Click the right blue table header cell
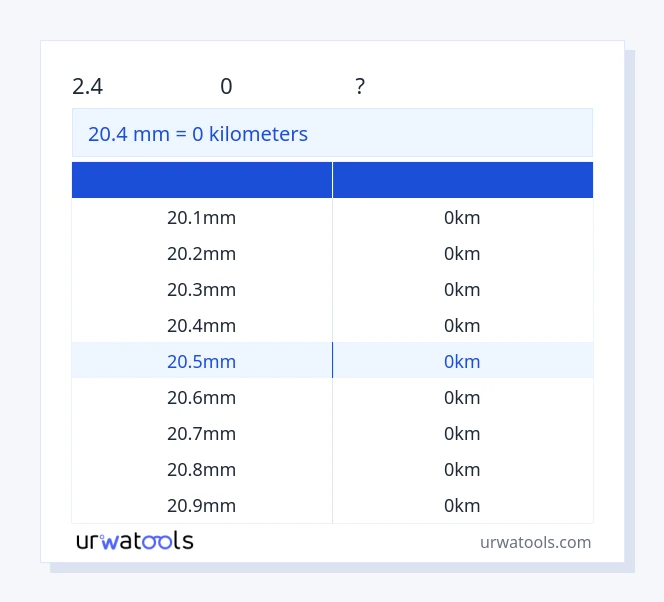The height and width of the screenshot is (602, 664). click(x=463, y=180)
